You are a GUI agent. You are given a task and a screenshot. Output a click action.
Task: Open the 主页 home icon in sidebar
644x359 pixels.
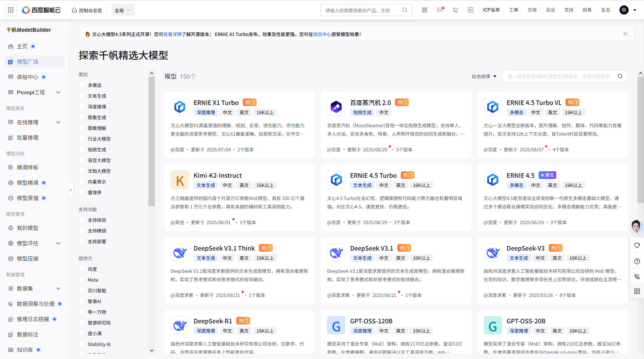coord(11,46)
